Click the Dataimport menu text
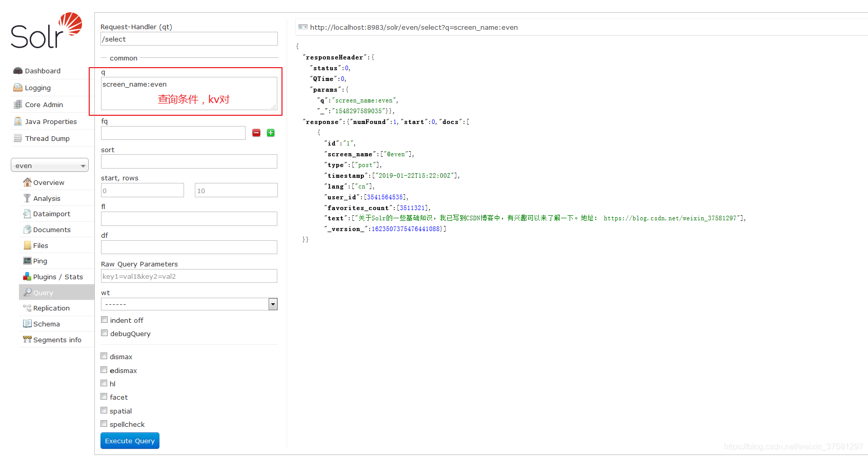Screen dimensions: 868x456 52,214
